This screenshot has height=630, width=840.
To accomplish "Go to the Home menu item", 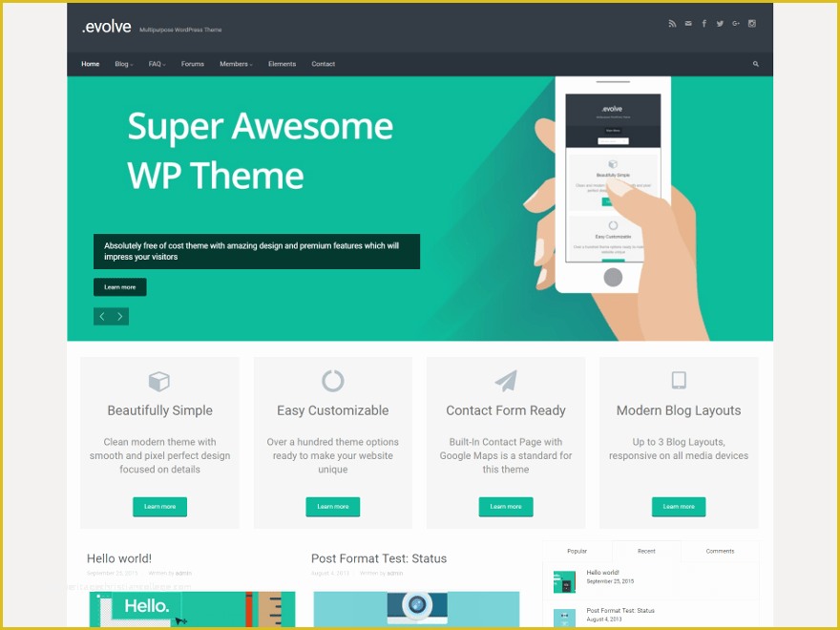I will click(90, 64).
